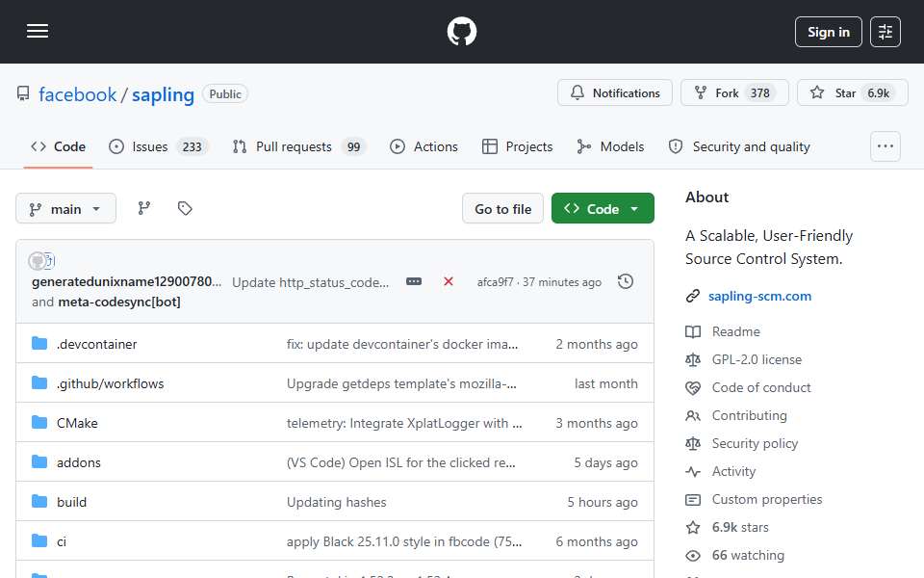924x578 pixels.
Task: Open the .devcontainer folder
Action: [96, 344]
